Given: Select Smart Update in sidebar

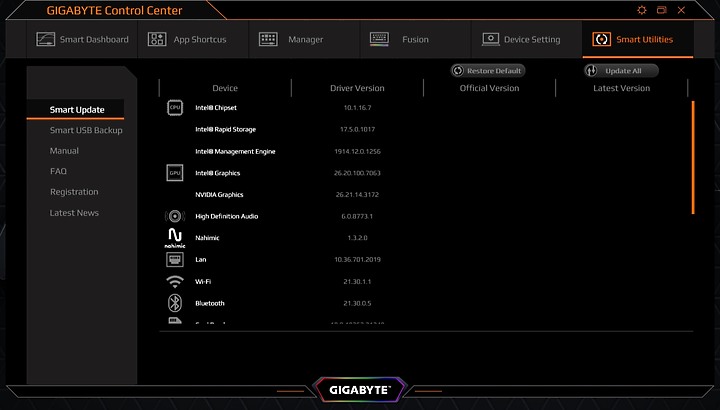Looking at the screenshot, I should (75, 110).
